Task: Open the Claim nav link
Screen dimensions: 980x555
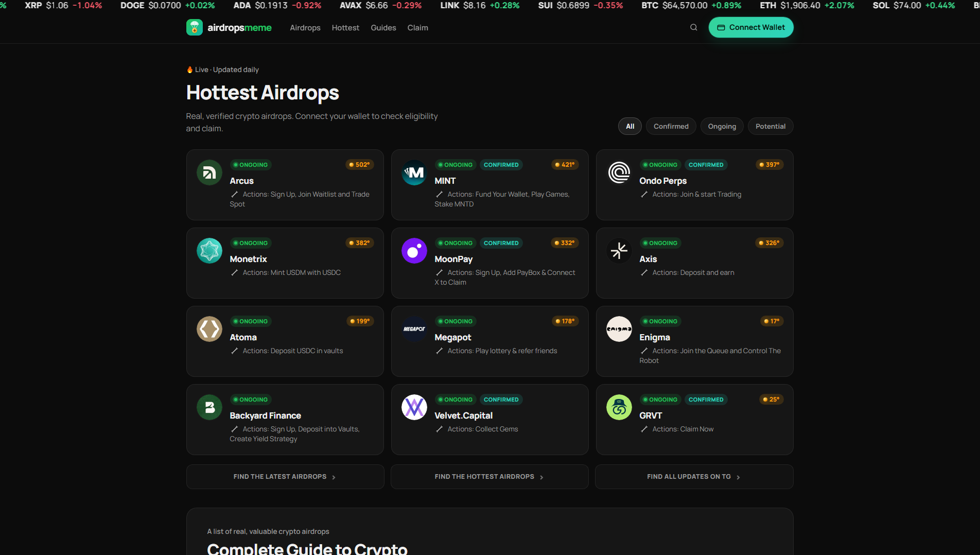Action: tap(417, 28)
